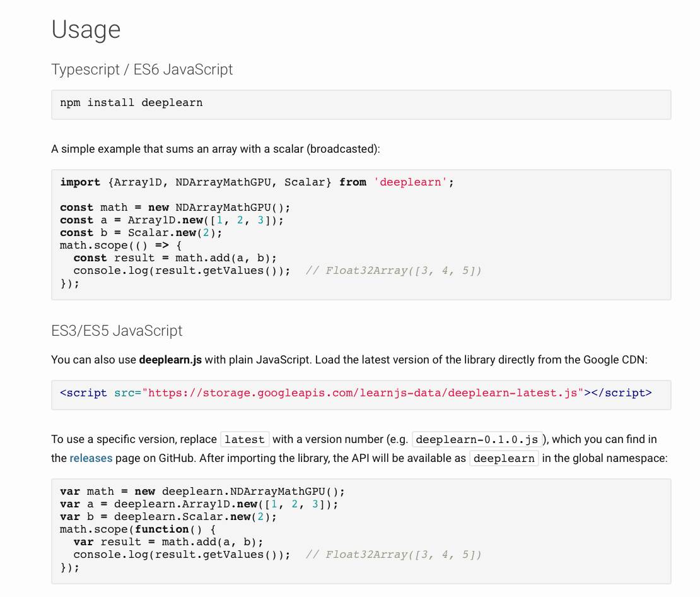The image size is (700, 597).
Task: Click the googleapis script src URL
Action: click(362, 393)
